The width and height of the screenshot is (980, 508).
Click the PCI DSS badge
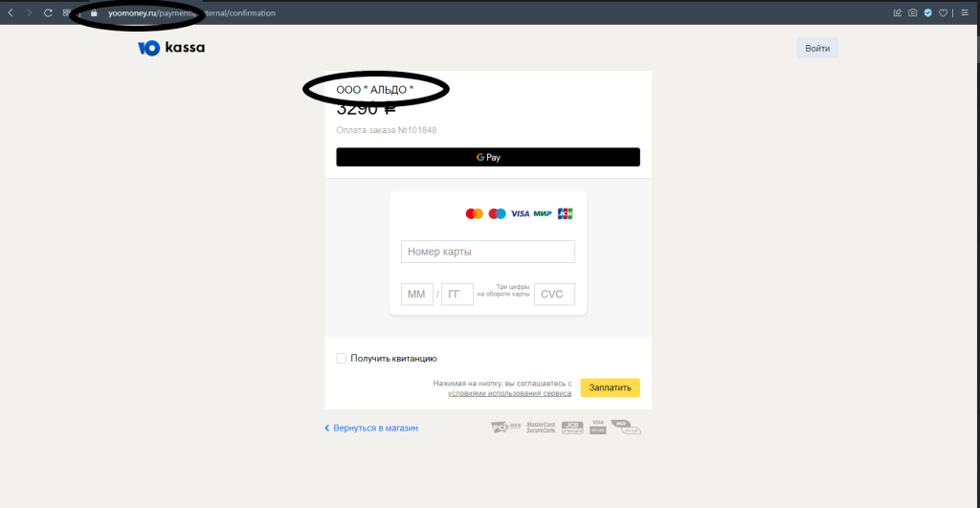[x=505, y=428]
